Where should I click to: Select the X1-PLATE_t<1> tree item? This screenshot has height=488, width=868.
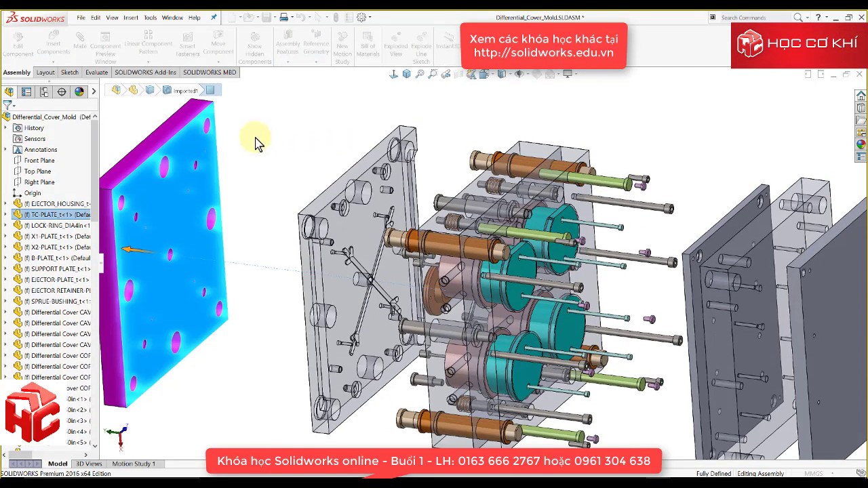[52, 237]
